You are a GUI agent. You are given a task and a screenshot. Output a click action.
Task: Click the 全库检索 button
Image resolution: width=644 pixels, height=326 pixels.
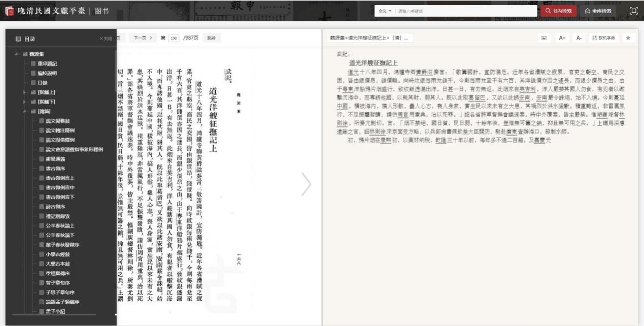pyautogui.click(x=598, y=11)
